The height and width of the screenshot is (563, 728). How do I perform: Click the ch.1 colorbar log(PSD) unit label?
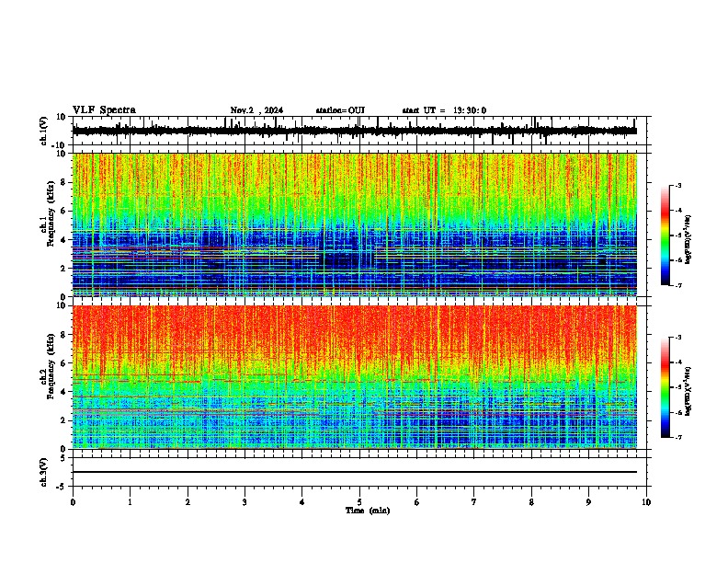click(688, 239)
